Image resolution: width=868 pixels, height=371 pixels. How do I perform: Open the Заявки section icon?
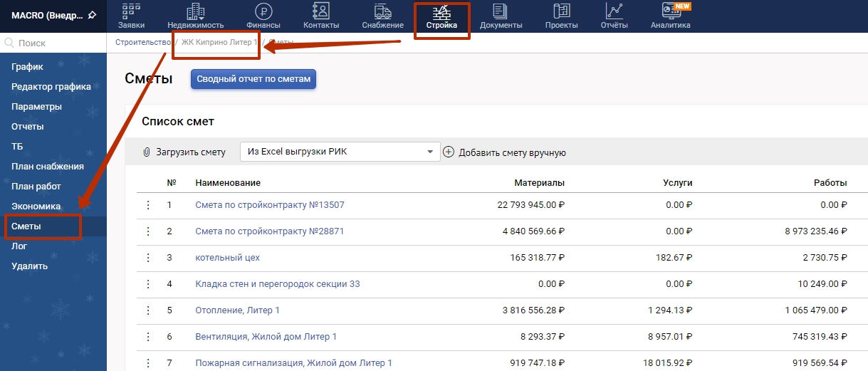coord(131,11)
